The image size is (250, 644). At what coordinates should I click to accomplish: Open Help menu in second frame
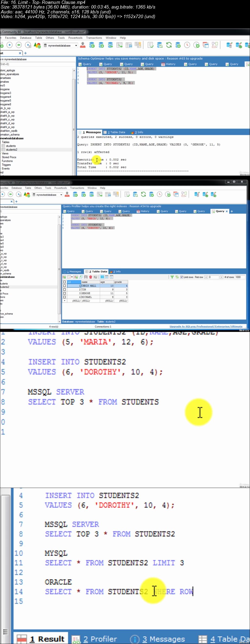(103, 188)
